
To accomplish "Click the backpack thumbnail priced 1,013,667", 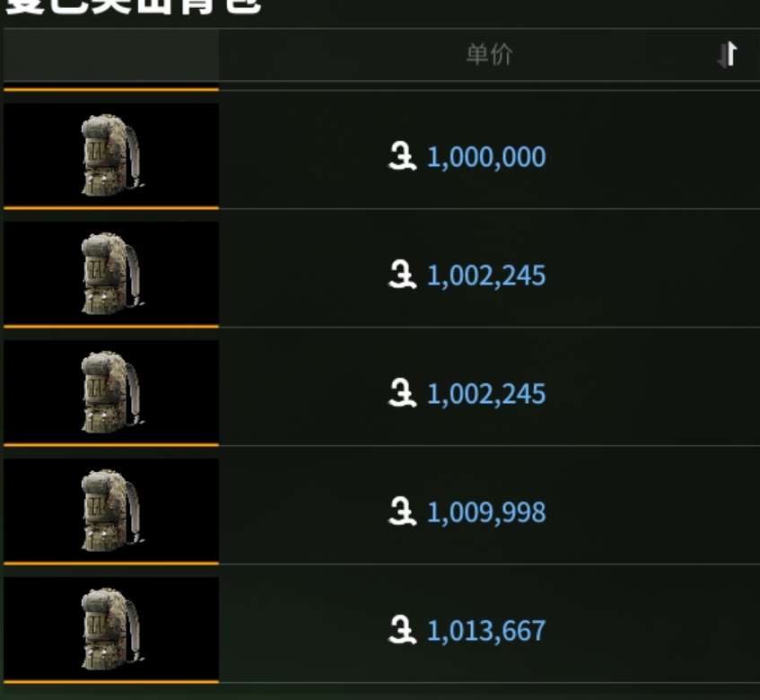I will point(111,629).
